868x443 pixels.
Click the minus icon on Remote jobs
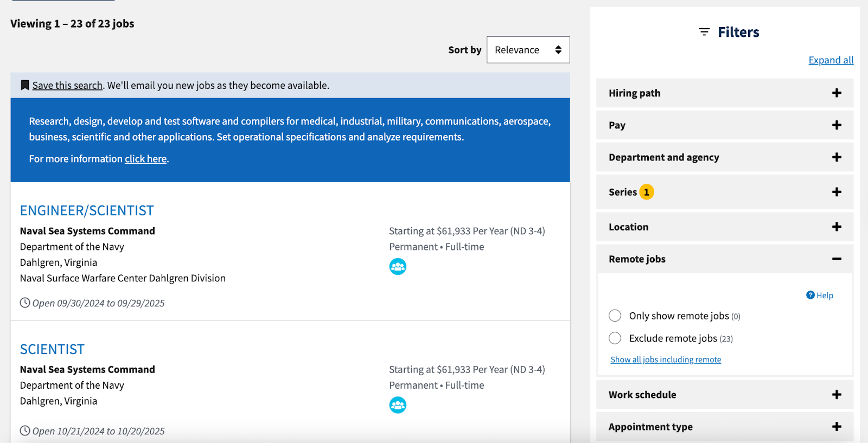[837, 259]
